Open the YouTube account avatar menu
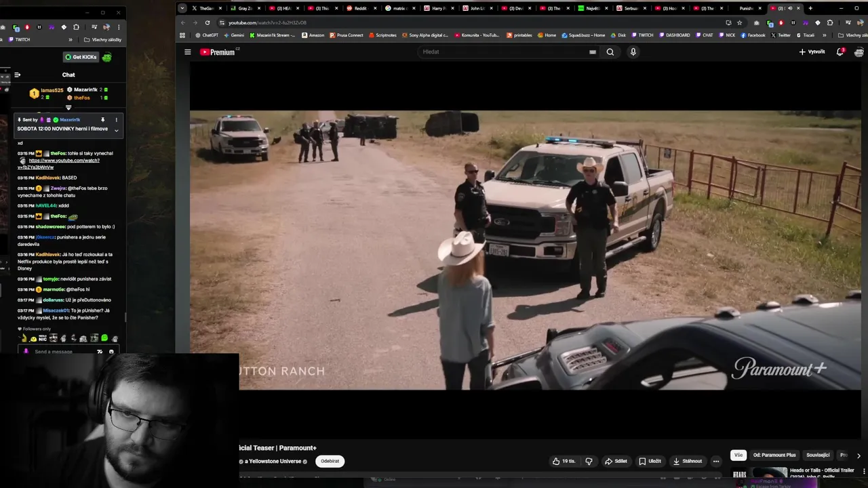Screen dimensions: 868x488 859,52
